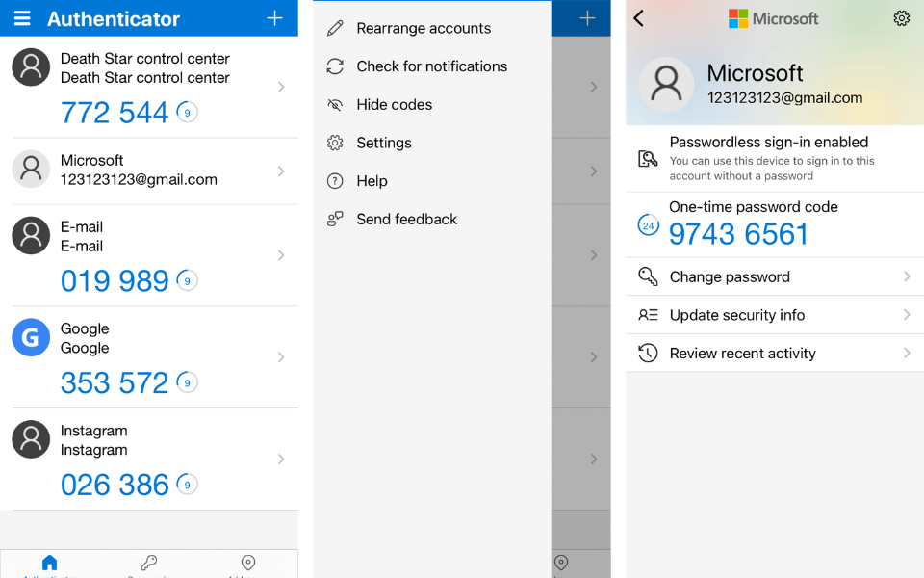
Task: Copy the code 772 544
Action: coord(115,113)
